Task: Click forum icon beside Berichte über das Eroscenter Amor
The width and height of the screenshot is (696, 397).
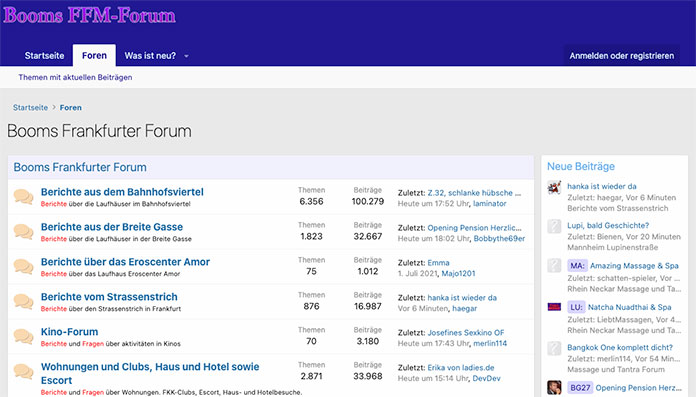Action: coord(24,266)
